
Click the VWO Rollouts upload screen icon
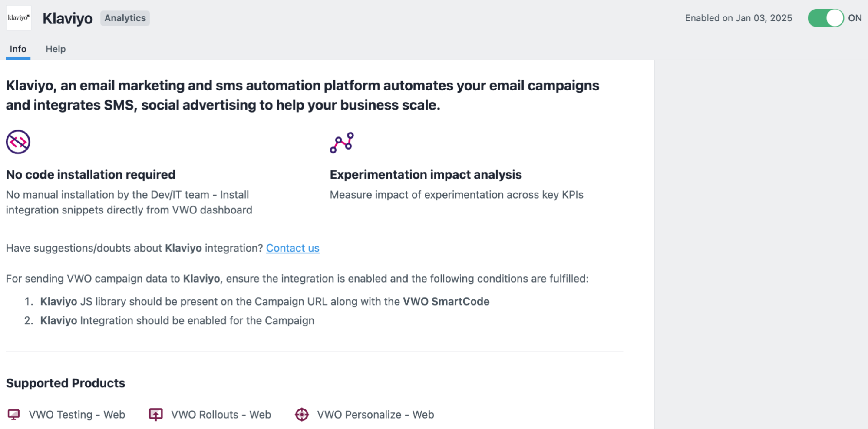156,415
